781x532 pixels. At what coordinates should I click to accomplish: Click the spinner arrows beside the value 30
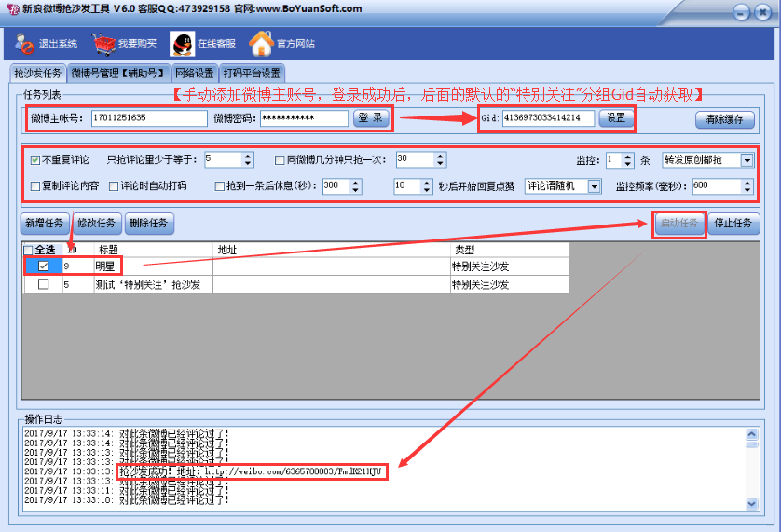[440, 160]
